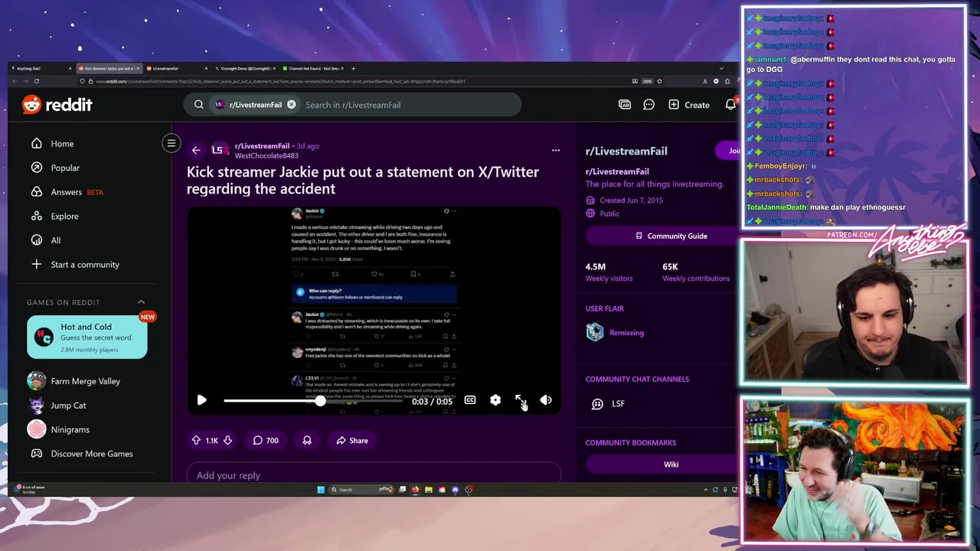
Task: Join r/LivestreamFail
Action: coord(728,150)
